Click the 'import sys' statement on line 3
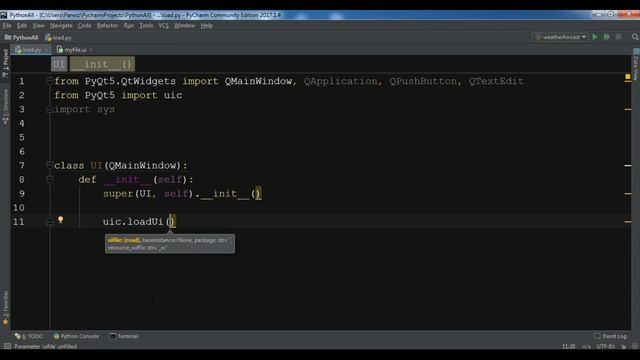Screen dimensions: 640x360 [x=84, y=109]
